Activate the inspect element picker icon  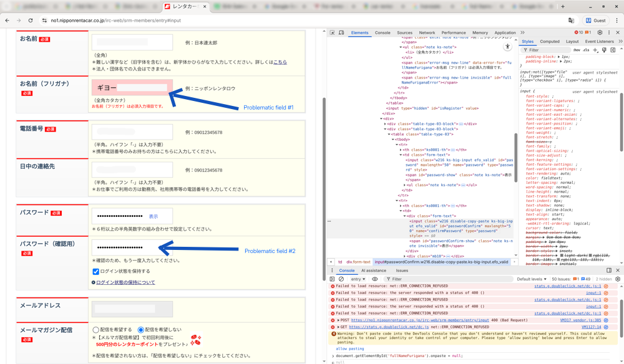tap(332, 32)
